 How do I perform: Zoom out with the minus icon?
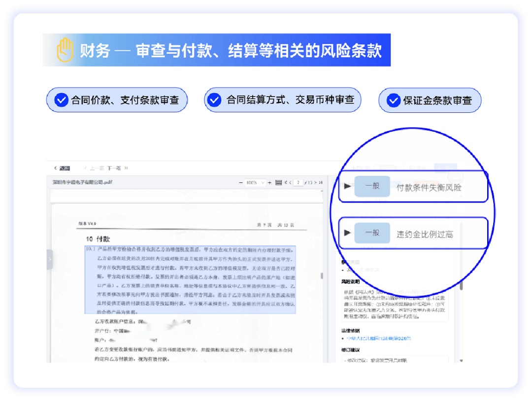(240, 183)
